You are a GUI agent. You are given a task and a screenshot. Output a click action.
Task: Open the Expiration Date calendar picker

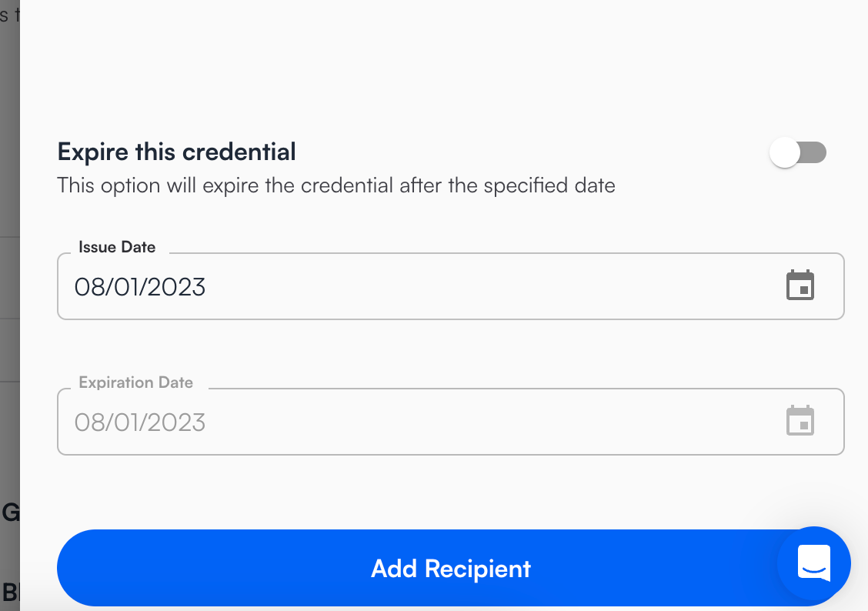tap(800, 421)
